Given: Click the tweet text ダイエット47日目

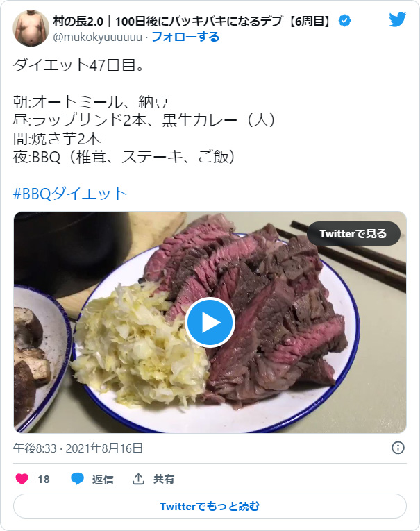Looking at the screenshot, I should pos(79,65).
